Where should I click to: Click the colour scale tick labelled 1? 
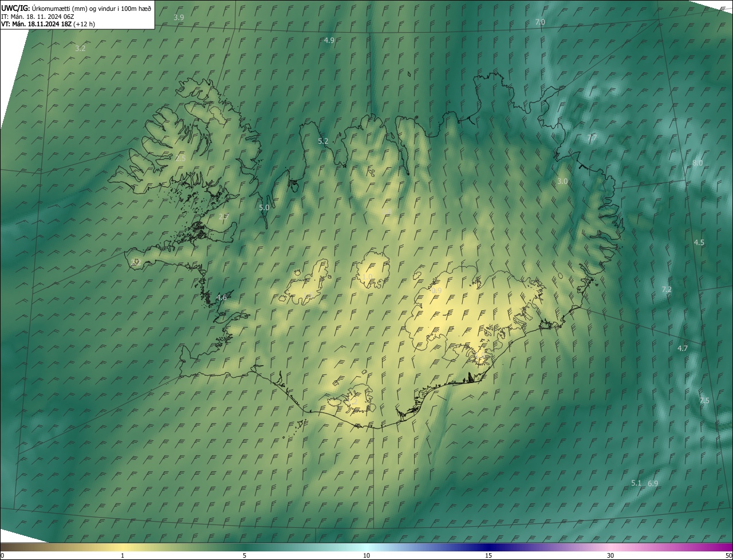click(123, 555)
